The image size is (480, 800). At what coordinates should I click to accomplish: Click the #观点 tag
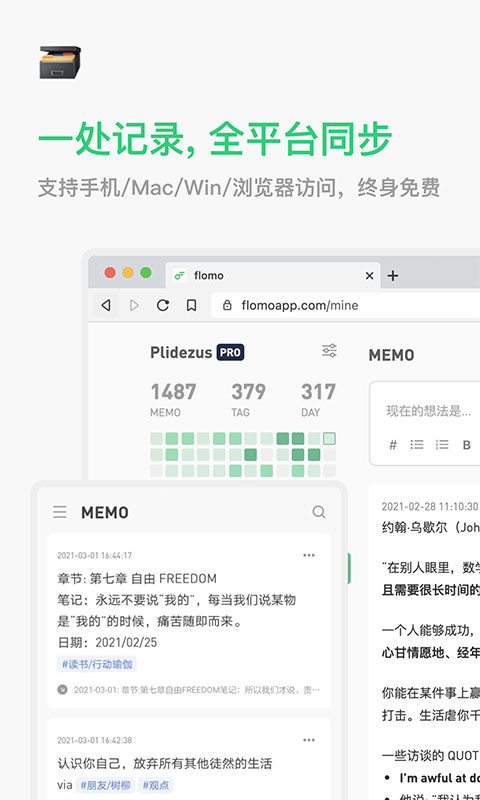click(x=156, y=785)
